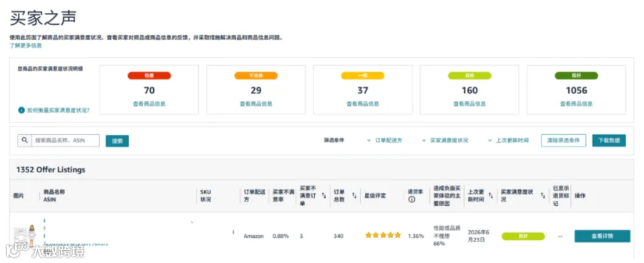Click 查看商品信息 under count 37

[x=363, y=104]
